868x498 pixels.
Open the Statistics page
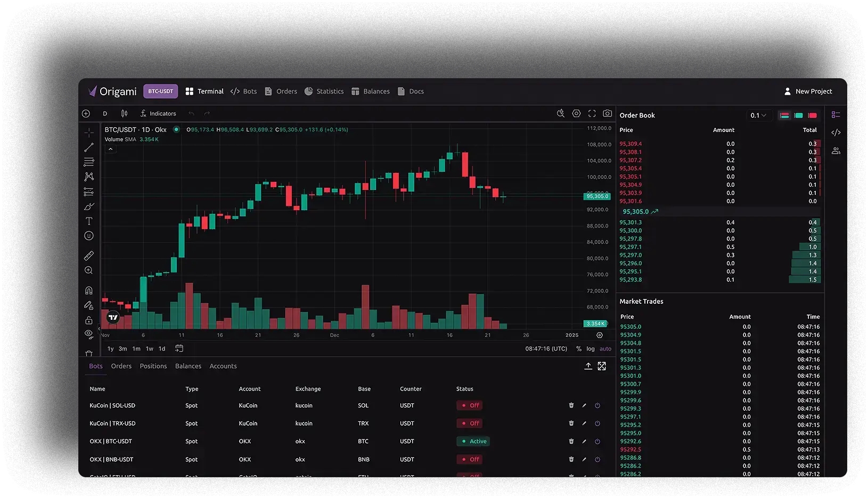coord(324,92)
